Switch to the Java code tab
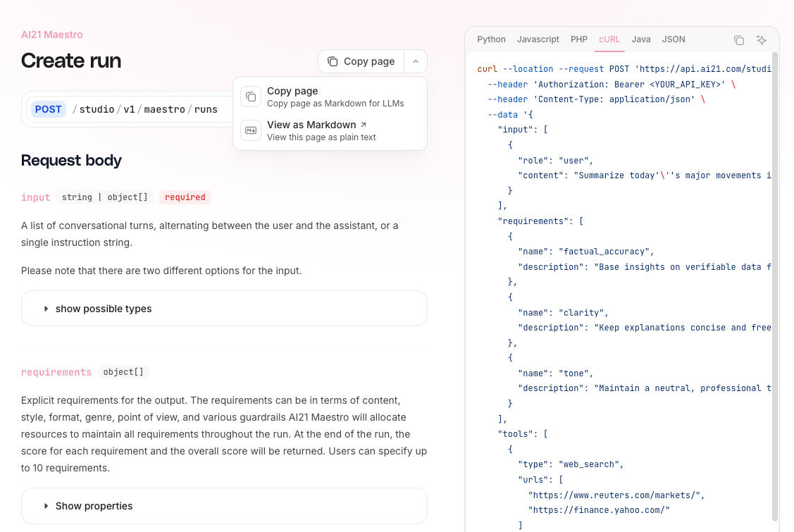The height and width of the screenshot is (532, 794). click(x=641, y=39)
